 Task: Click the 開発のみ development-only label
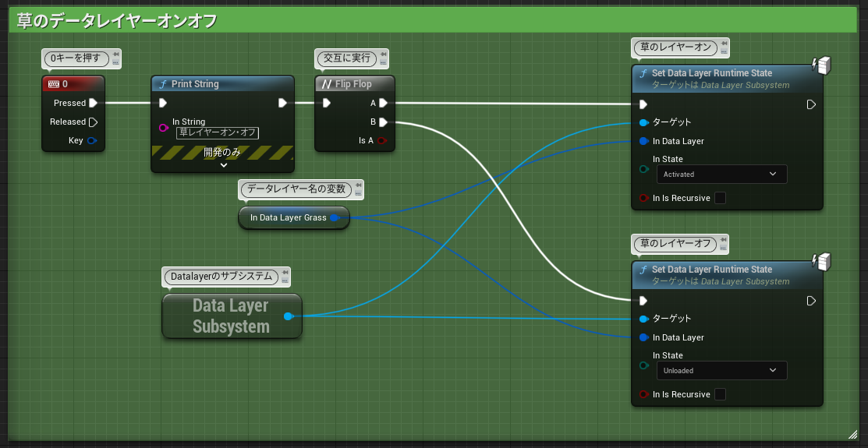tap(222, 153)
